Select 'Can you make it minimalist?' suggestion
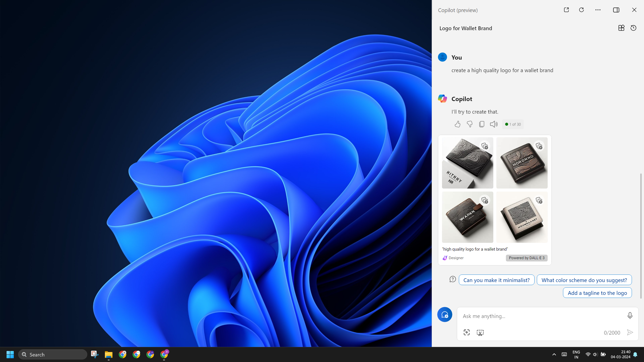Image resolution: width=644 pixels, height=362 pixels. point(496,280)
